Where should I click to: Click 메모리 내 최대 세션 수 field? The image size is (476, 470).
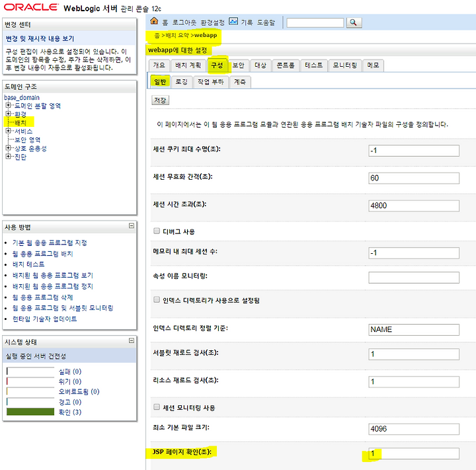[x=414, y=253]
